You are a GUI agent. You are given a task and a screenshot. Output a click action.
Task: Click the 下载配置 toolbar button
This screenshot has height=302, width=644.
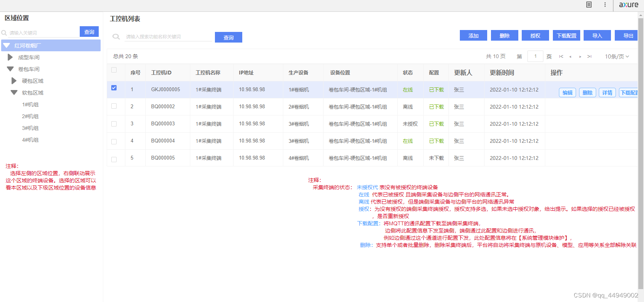(567, 35)
